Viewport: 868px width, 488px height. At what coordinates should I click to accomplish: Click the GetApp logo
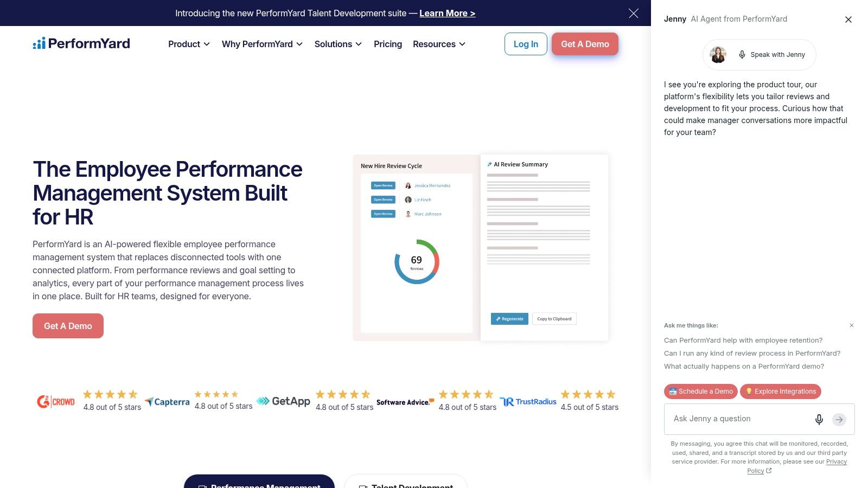pyautogui.click(x=283, y=401)
